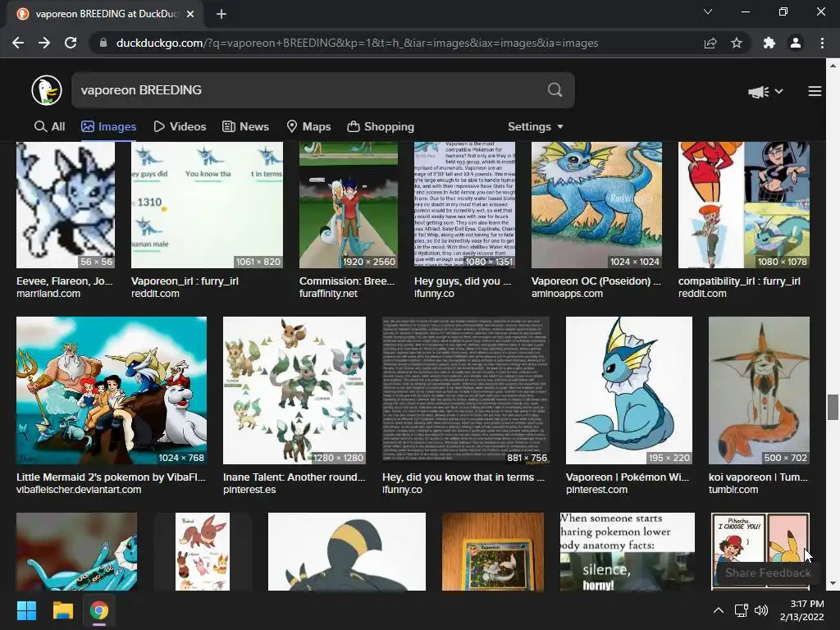Viewport: 840px width, 630px height.
Task: Switch to Shopping tab
Action: 381,126
